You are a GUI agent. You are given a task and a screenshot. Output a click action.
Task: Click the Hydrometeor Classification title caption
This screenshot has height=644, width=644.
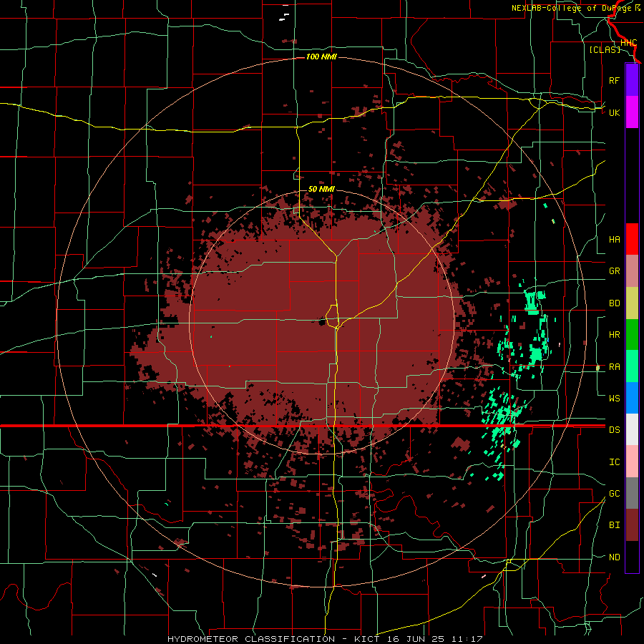(x=324, y=639)
